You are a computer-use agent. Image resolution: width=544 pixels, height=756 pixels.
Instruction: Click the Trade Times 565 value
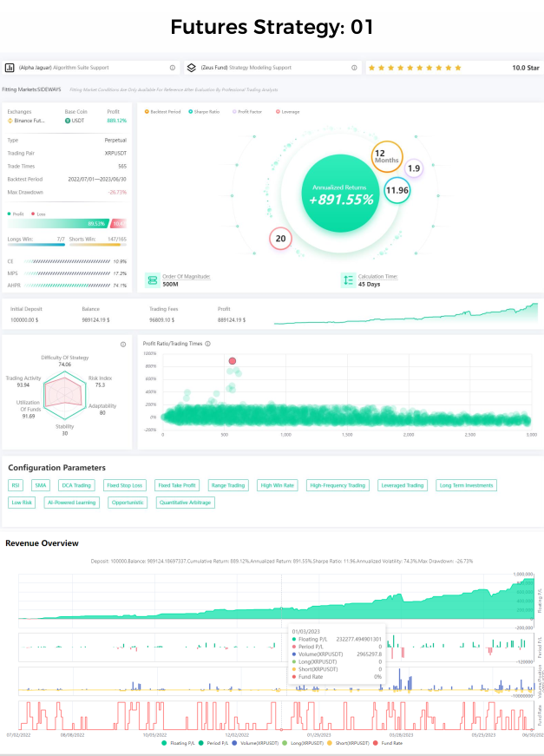pos(122,167)
